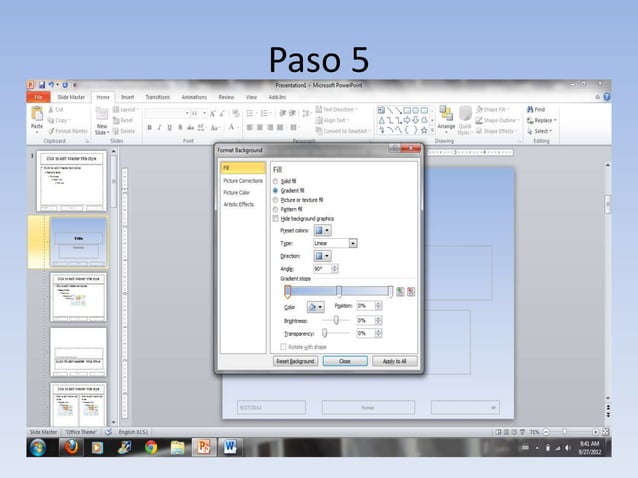Click the Reset Background button

[x=295, y=361]
